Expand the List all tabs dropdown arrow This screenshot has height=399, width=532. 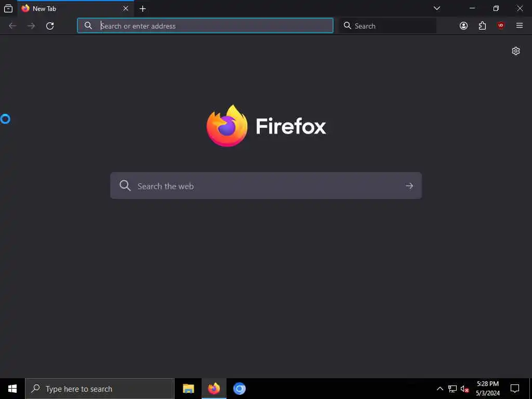point(436,8)
